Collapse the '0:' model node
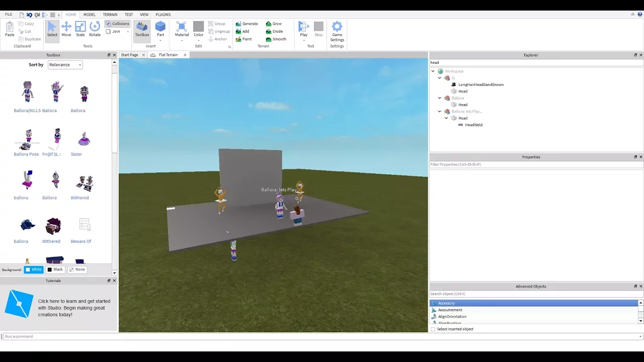 coord(440,78)
